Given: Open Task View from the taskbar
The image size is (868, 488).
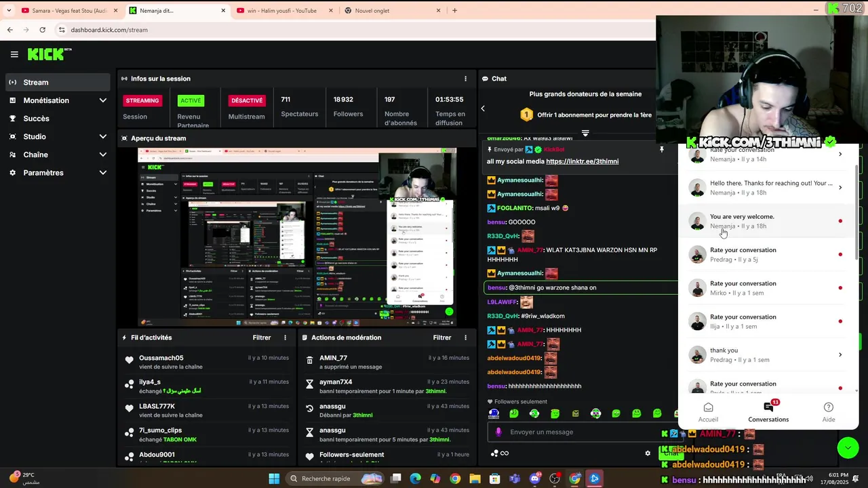Looking at the screenshot, I should coord(396,479).
